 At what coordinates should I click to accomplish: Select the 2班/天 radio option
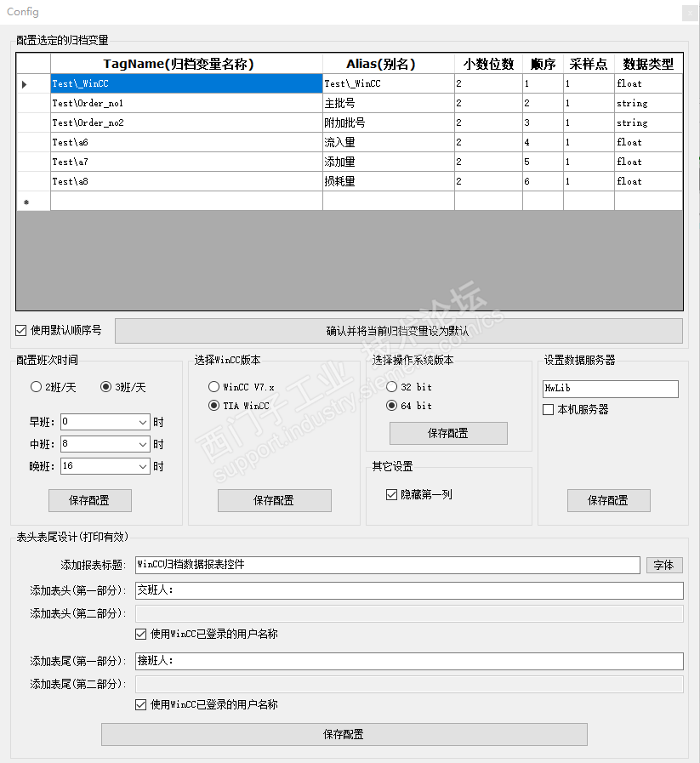(36, 387)
